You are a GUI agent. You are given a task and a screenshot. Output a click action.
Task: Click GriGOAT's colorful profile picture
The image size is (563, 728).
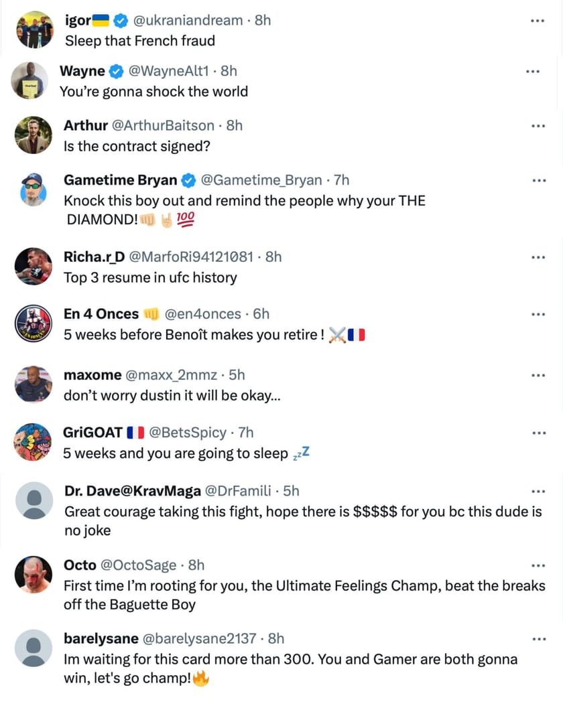click(x=33, y=441)
